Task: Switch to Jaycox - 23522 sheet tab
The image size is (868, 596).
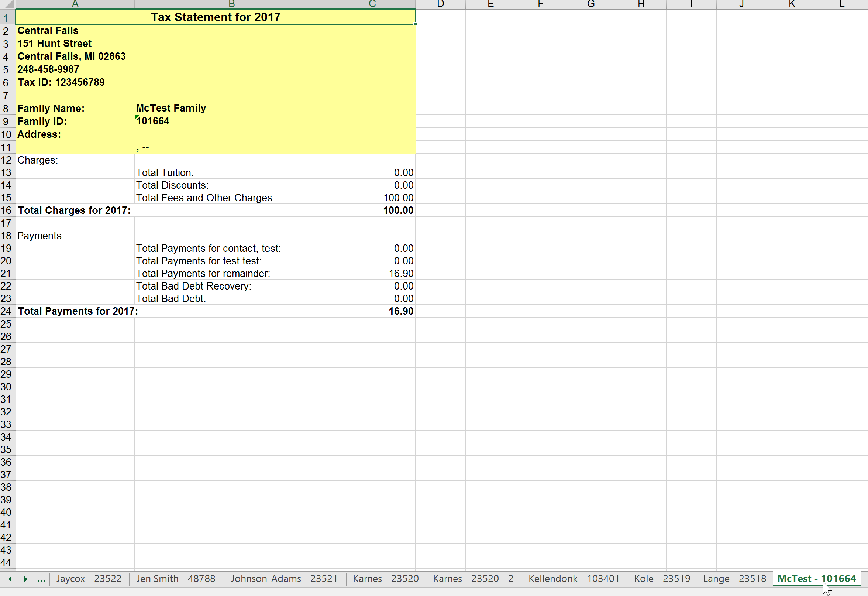Action: (89, 579)
